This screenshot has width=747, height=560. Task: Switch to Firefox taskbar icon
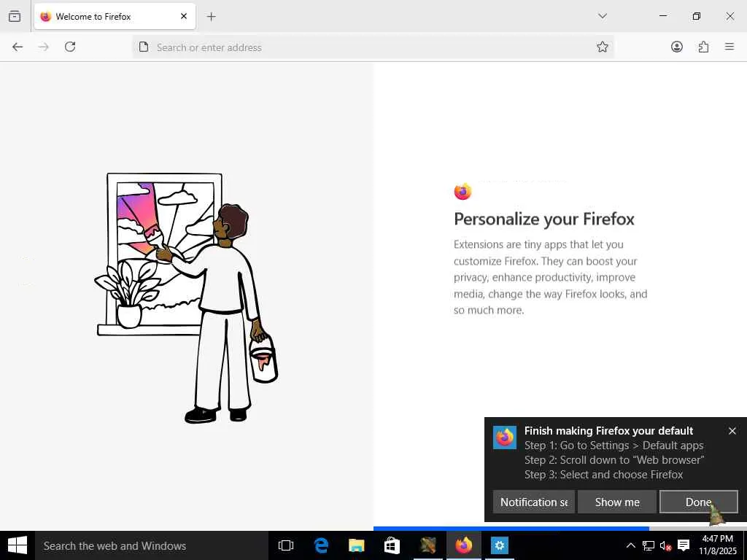click(463, 545)
